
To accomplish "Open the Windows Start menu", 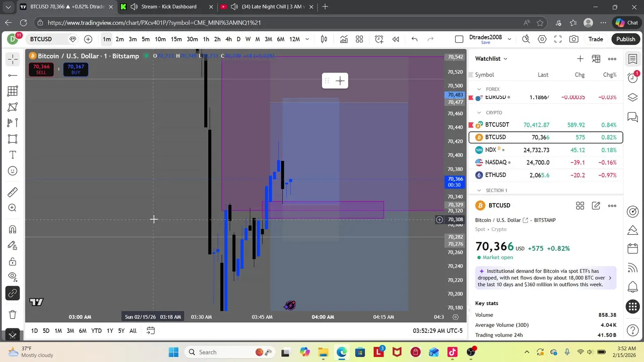I will [174, 352].
